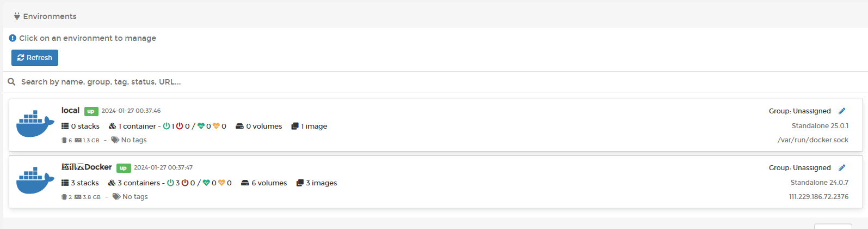Edit the local environment with pencil icon
Image resolution: width=868 pixels, height=229 pixels.
[x=842, y=111]
